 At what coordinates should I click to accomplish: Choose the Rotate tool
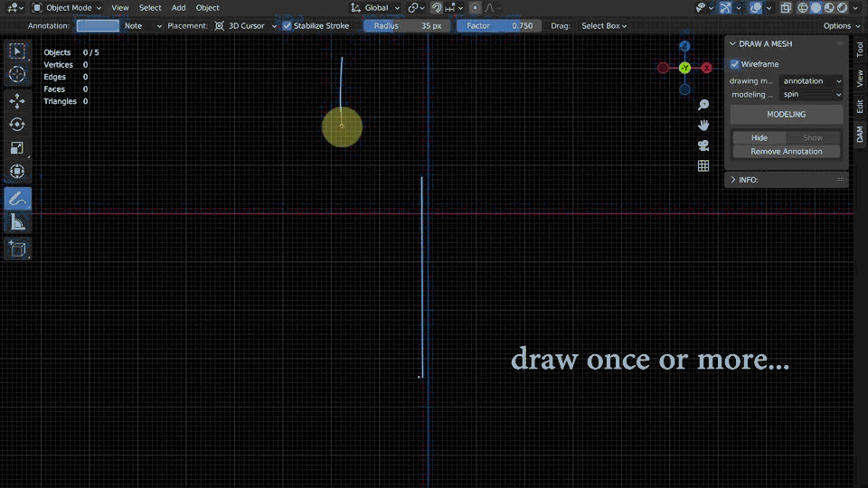[x=17, y=125]
